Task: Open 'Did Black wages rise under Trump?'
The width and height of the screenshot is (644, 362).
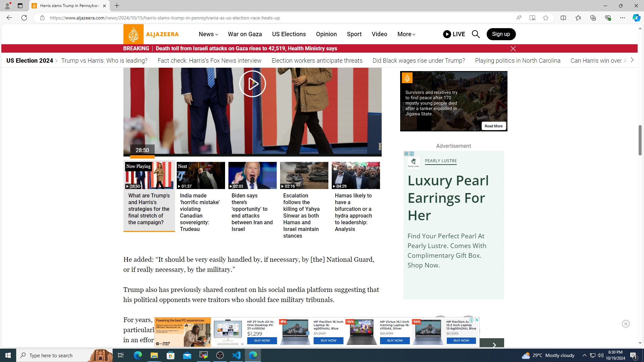Action: coord(419,61)
